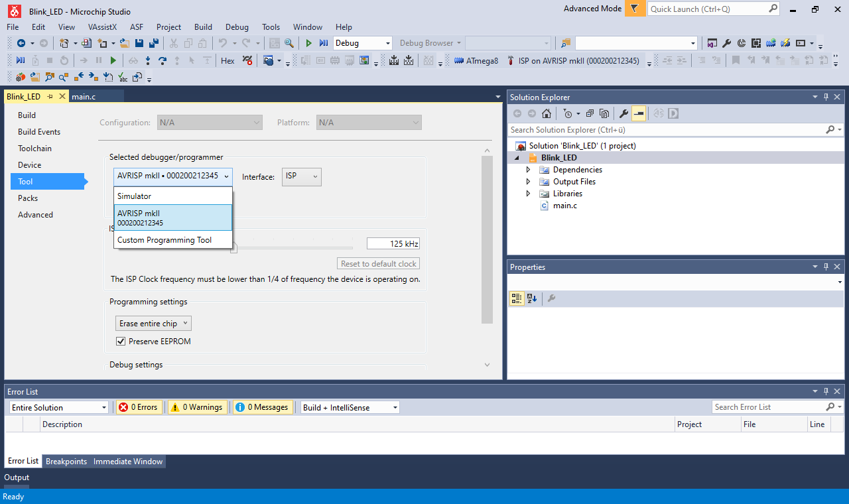Open File using the folder toolbar icon
The image size is (849, 504).
tap(125, 43)
